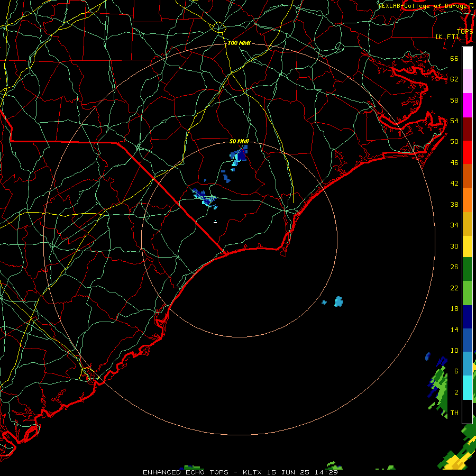Click the legend value '14'
The width and height of the screenshot is (476, 476).
click(x=454, y=330)
